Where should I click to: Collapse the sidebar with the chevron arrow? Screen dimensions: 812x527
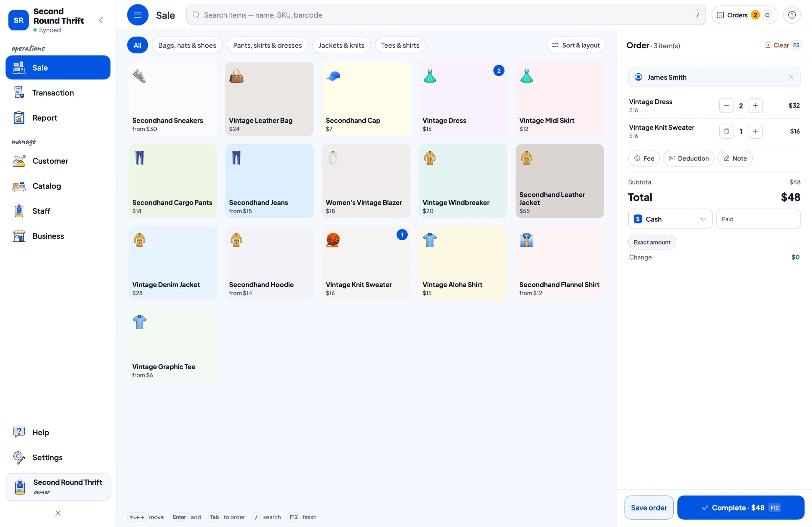click(x=101, y=20)
